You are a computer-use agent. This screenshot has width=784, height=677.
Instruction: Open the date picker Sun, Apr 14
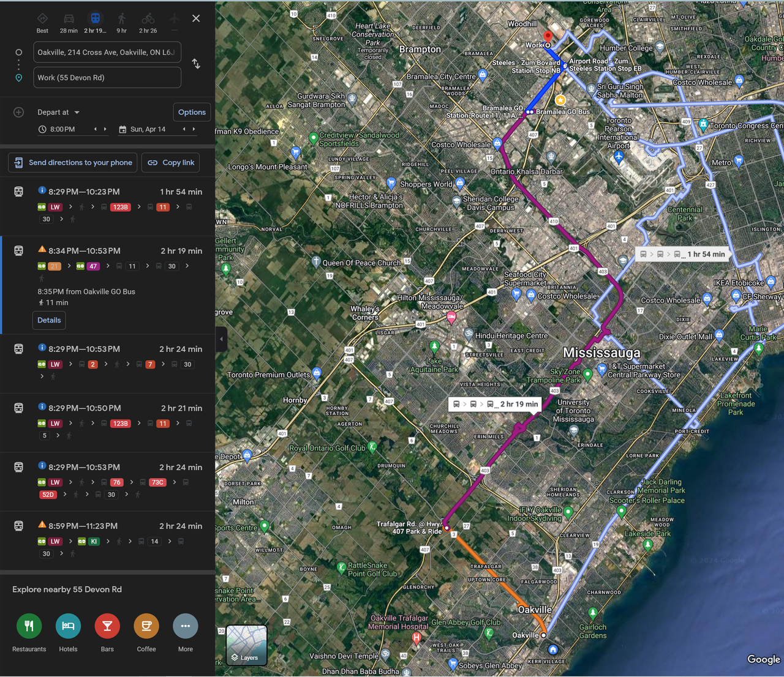pyautogui.click(x=148, y=129)
